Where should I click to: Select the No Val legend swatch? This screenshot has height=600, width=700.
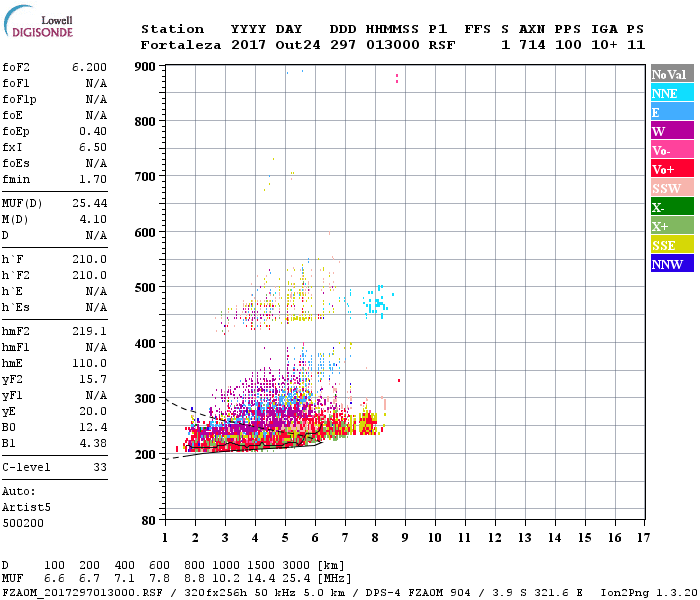click(672, 74)
